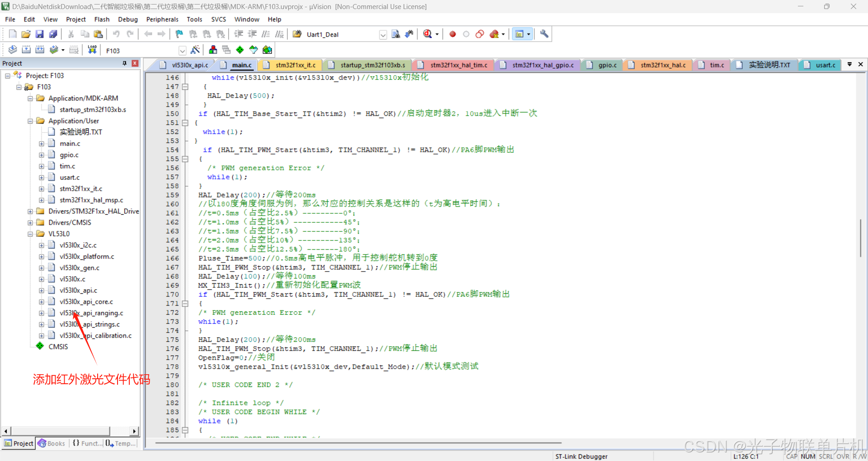This screenshot has height=461, width=868.
Task: Paste from clipboard via the toolbar icon
Action: 98,34
